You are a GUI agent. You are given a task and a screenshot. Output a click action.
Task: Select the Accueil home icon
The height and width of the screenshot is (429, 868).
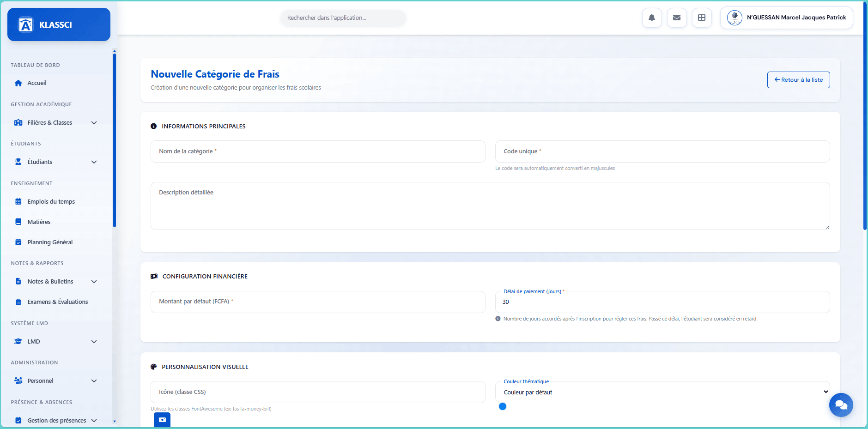coord(18,83)
